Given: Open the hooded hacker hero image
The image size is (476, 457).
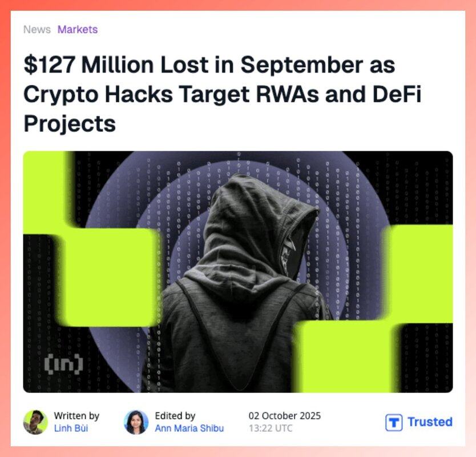Looking at the screenshot, I should coord(238,272).
